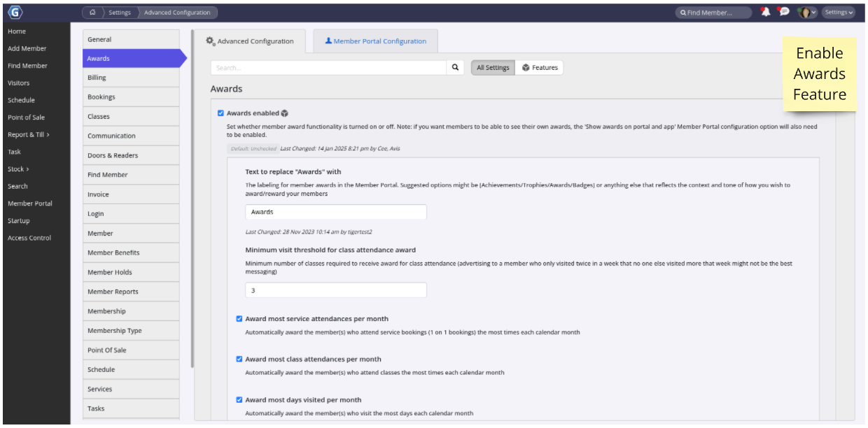Open Member Reports settings category

pos(131,292)
